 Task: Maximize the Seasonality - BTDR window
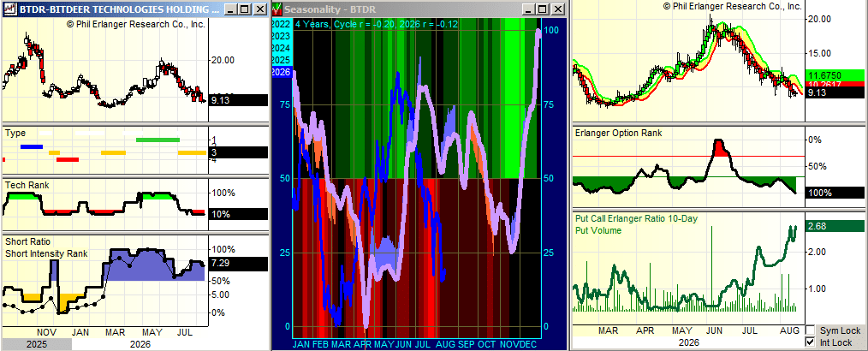click(x=543, y=9)
